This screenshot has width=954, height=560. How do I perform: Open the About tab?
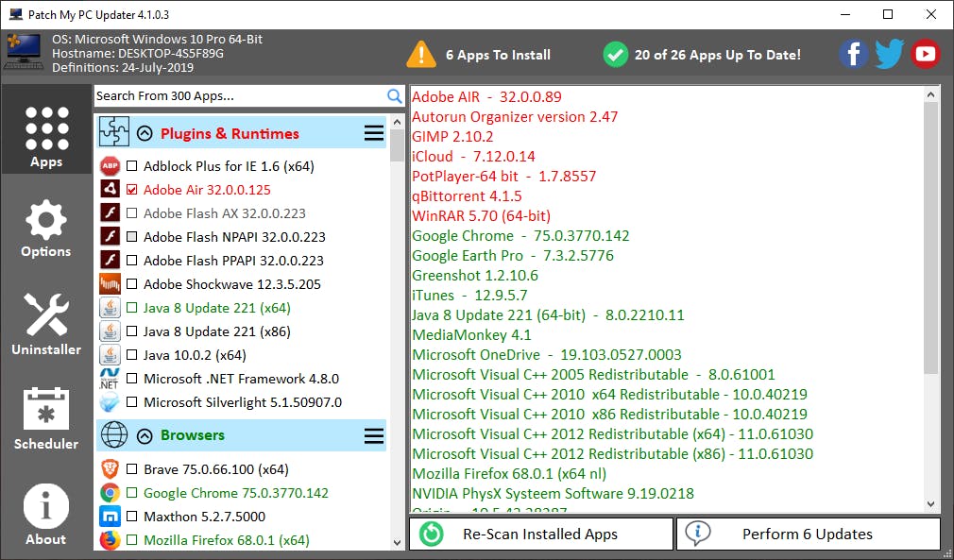47,514
